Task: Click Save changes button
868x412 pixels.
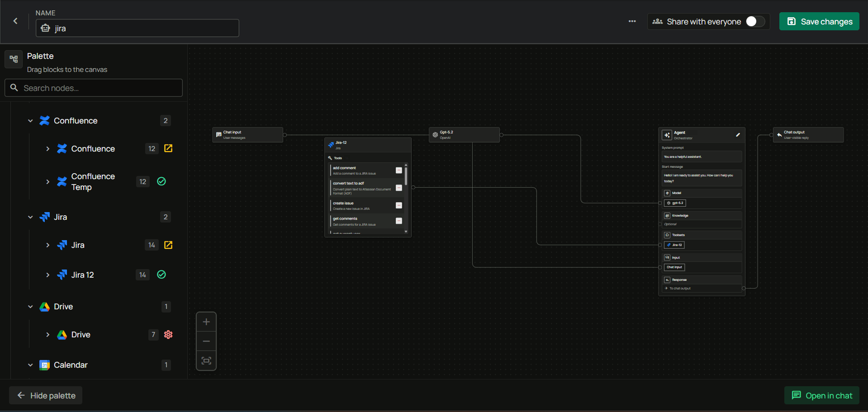Action: [x=819, y=21]
